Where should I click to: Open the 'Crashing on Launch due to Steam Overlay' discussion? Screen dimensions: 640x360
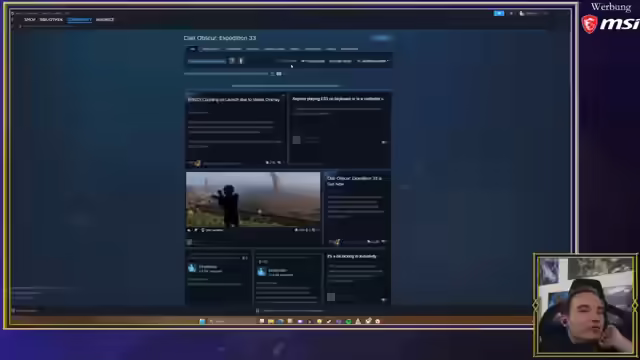click(234, 100)
